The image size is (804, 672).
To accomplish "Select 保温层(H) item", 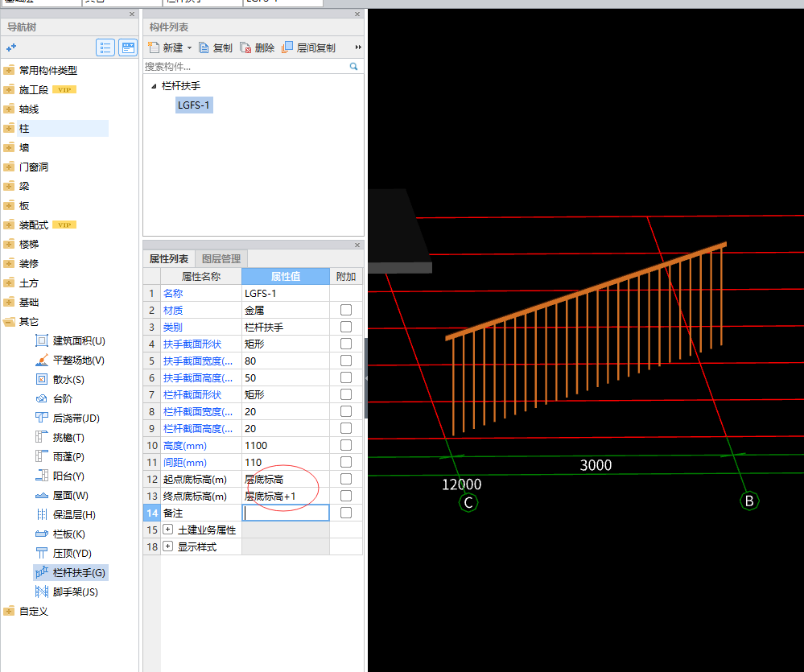I will [66, 514].
